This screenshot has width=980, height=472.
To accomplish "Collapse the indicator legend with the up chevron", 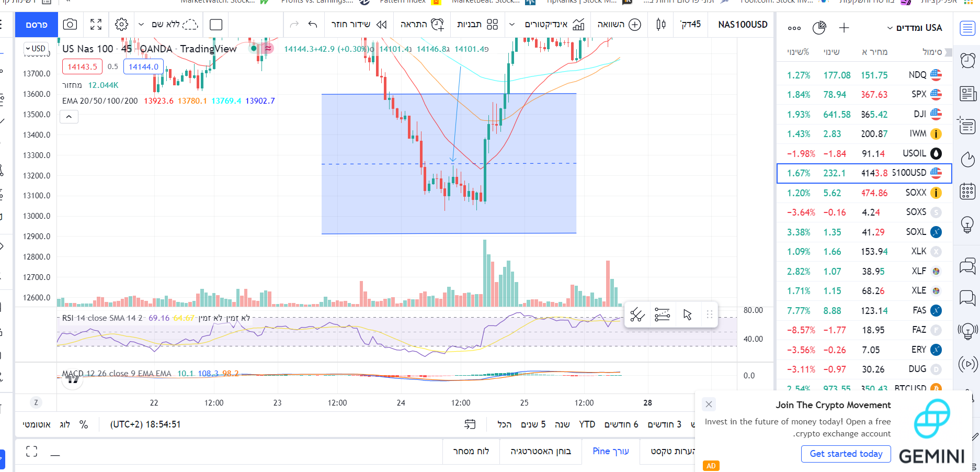I will 69,117.
